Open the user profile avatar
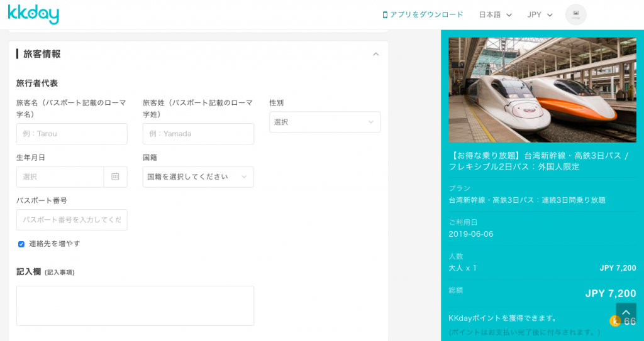The width and height of the screenshot is (644, 341). tap(575, 14)
